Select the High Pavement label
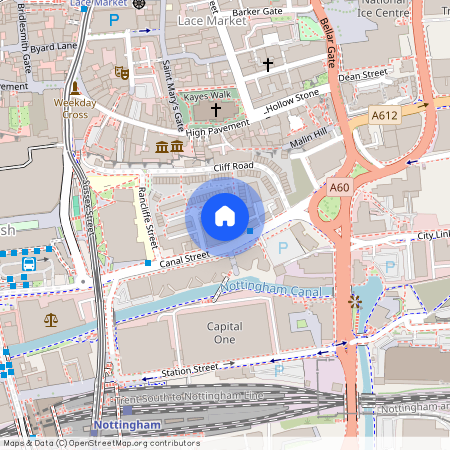The width and height of the screenshot is (450, 450). pyautogui.click(x=217, y=128)
